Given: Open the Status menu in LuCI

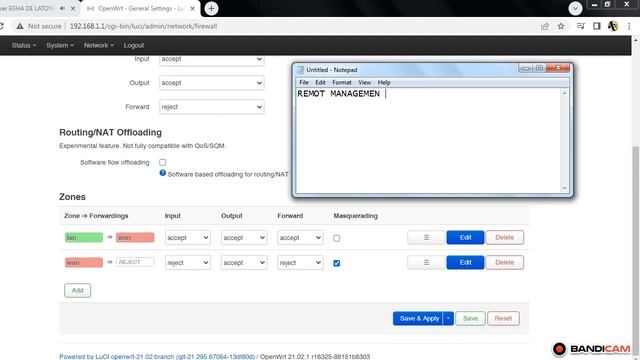Looking at the screenshot, I should 24,45.
